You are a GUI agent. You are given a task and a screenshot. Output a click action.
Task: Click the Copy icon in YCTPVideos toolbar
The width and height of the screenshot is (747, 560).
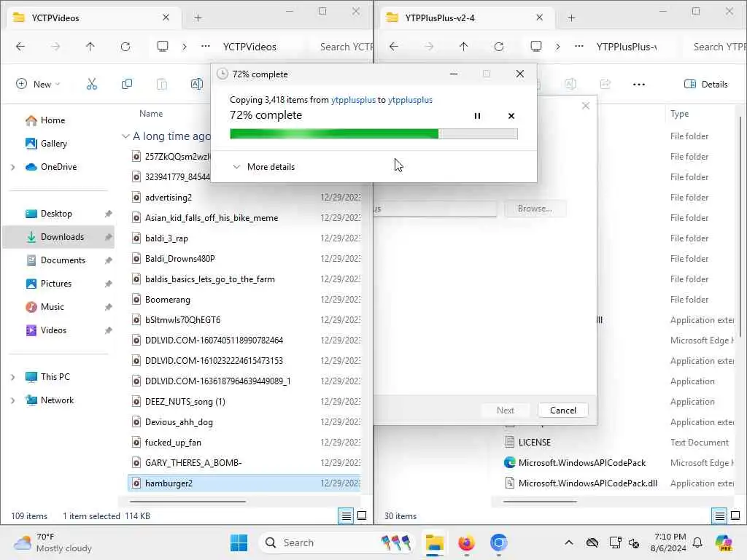[x=127, y=85]
